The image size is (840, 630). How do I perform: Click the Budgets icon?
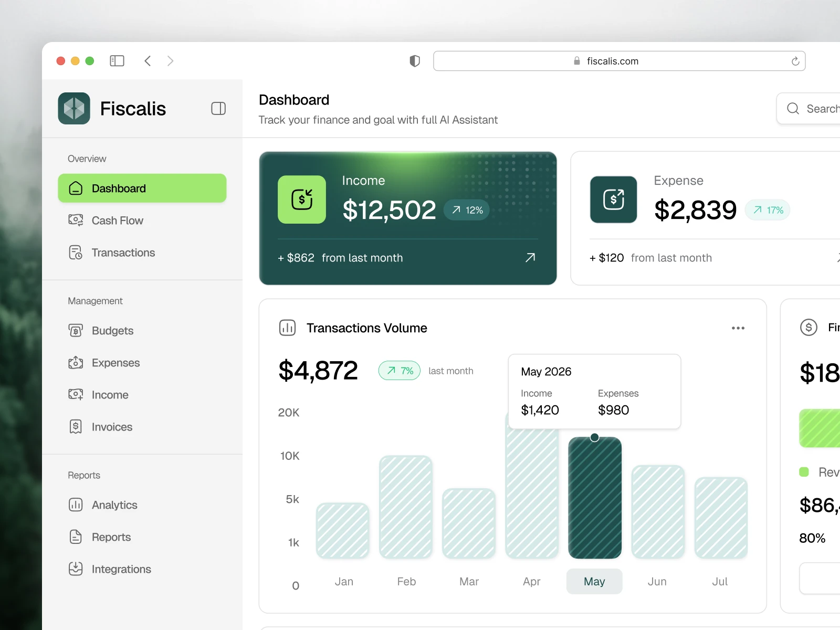pyautogui.click(x=76, y=331)
